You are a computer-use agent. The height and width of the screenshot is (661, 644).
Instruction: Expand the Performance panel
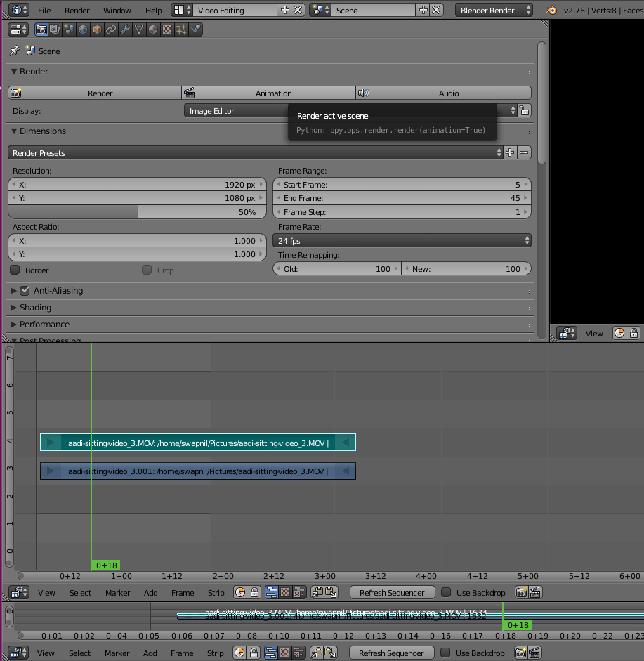point(14,324)
